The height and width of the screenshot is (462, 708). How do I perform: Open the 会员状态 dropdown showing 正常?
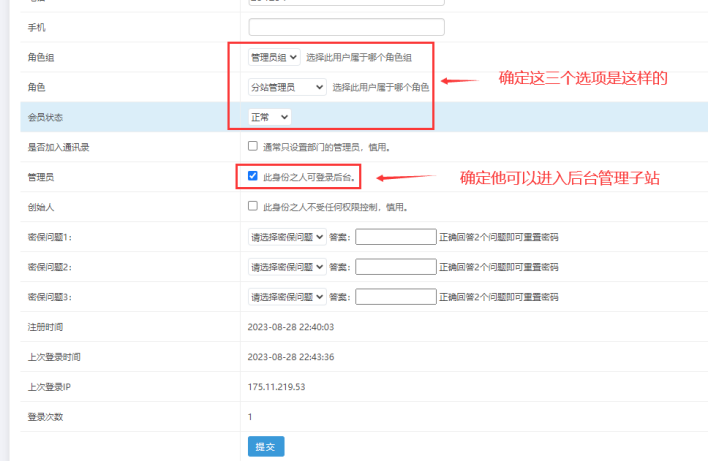click(x=269, y=117)
